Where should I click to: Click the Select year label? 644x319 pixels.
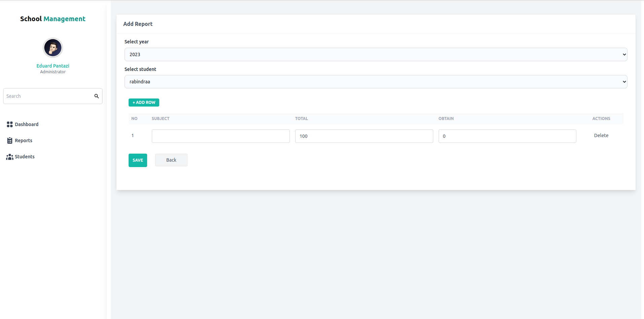137,42
